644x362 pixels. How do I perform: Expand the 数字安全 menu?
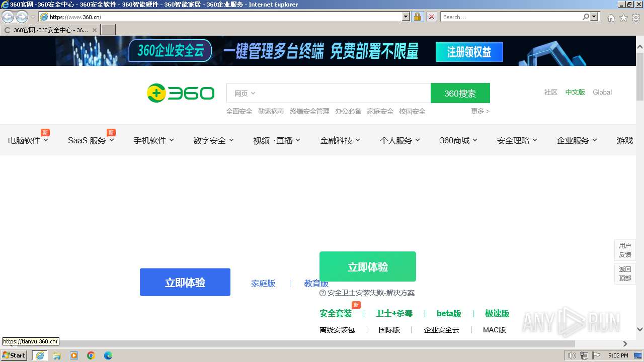[x=213, y=140]
